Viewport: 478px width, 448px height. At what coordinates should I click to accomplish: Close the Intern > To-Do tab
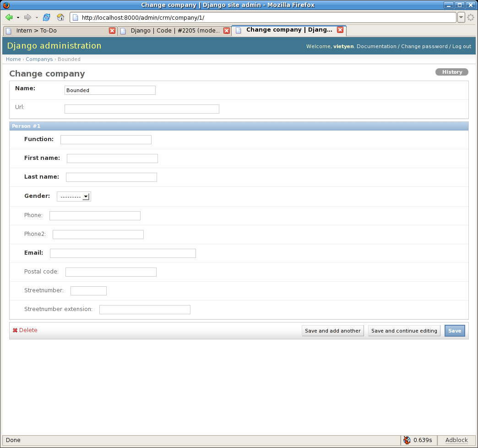tap(112, 31)
